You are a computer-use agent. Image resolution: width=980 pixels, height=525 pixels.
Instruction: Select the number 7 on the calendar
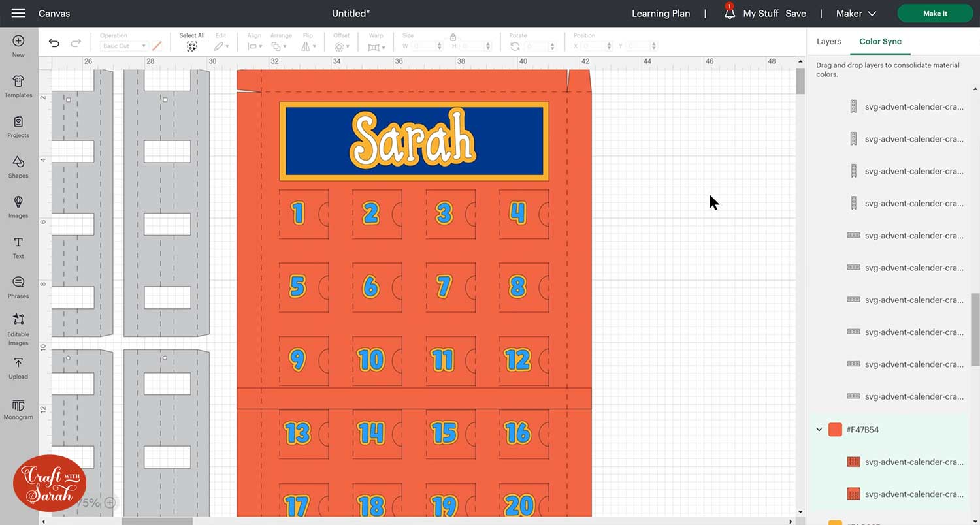[444, 286]
